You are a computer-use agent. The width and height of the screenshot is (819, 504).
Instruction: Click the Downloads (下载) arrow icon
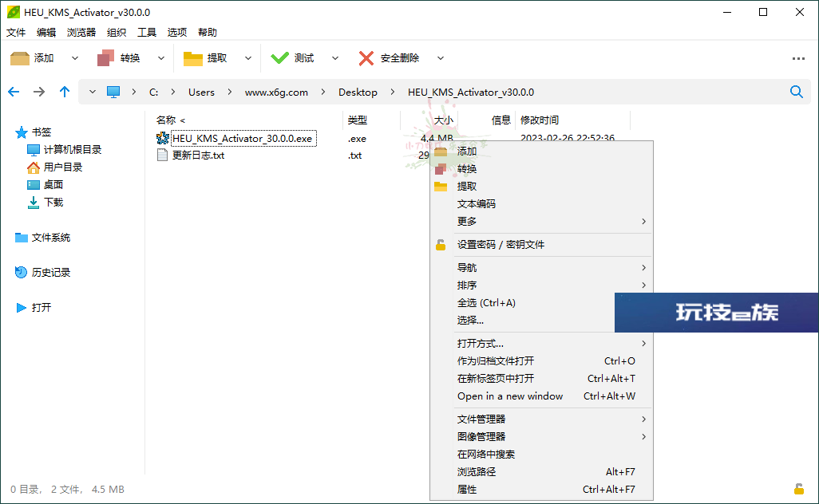pos(33,203)
